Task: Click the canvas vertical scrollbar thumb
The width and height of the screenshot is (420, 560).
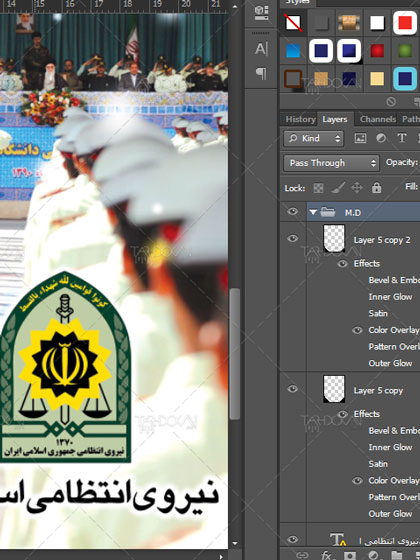Action: pyautogui.click(x=235, y=354)
